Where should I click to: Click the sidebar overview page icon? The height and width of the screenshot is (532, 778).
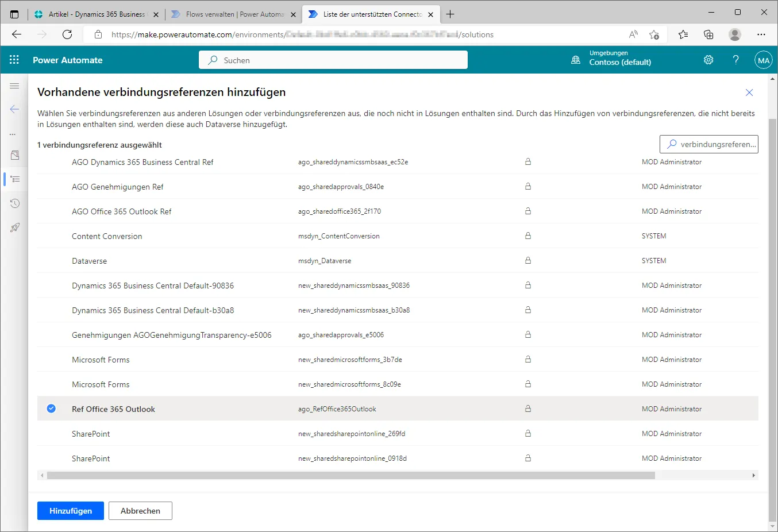tap(15, 155)
